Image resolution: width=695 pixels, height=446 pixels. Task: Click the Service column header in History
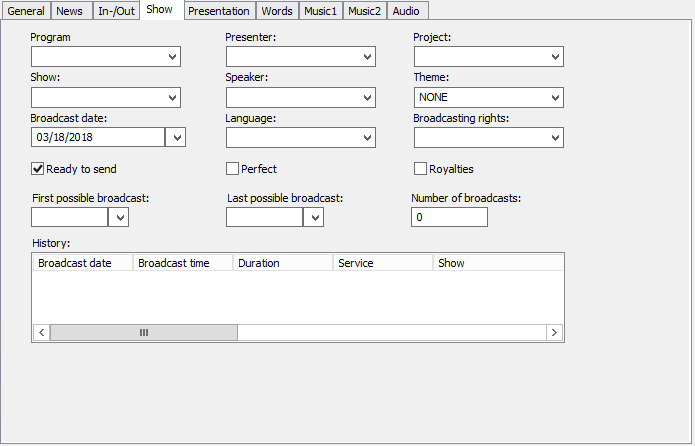382,263
